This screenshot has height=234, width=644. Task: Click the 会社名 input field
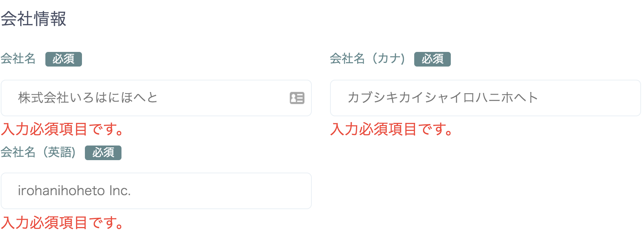pos(146,98)
